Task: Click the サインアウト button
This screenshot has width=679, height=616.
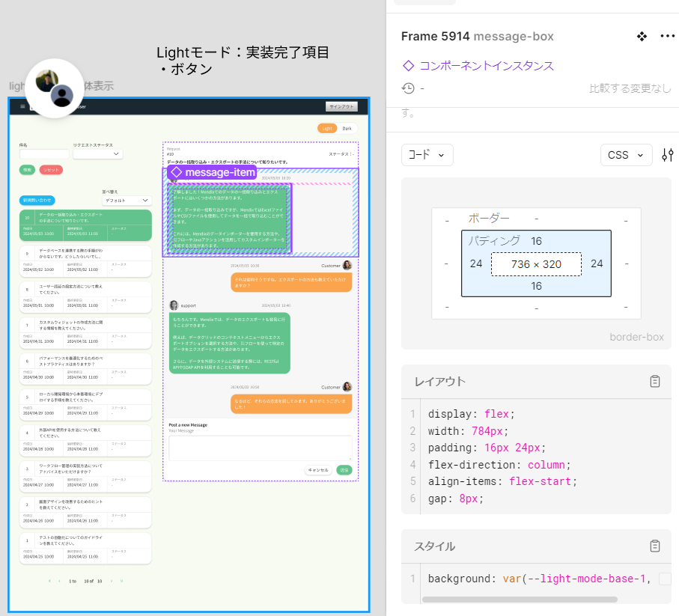Action: 341,106
